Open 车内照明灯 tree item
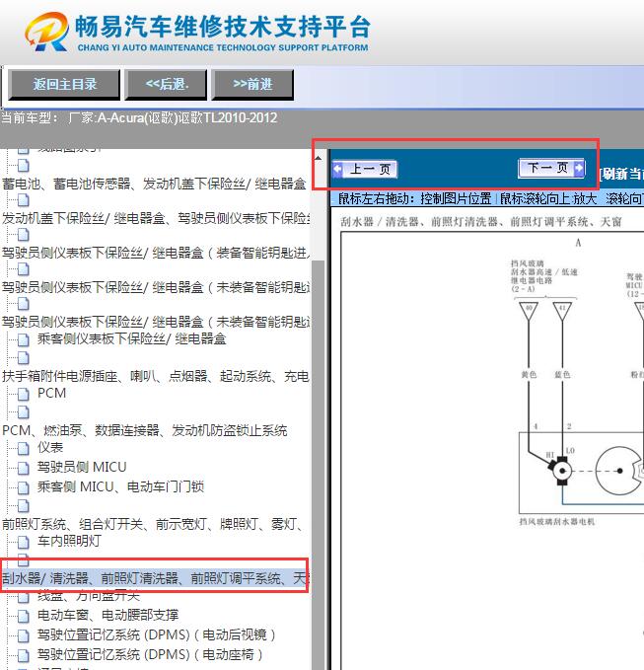This screenshot has height=670, width=644. click(x=69, y=541)
